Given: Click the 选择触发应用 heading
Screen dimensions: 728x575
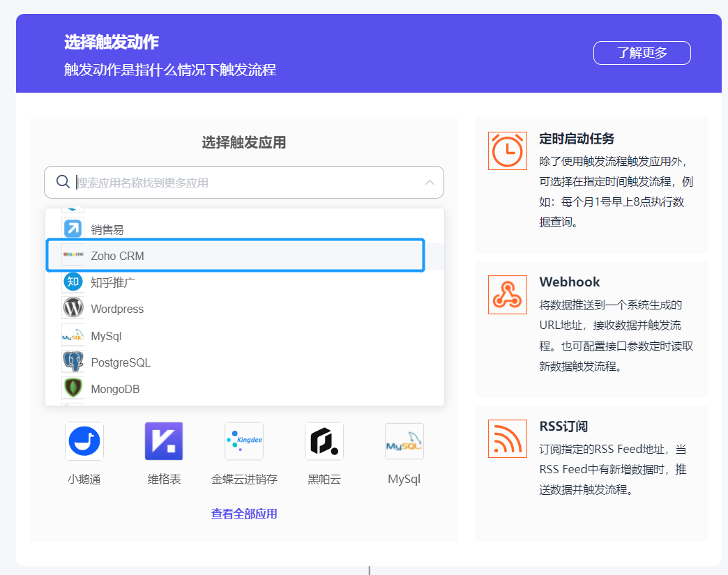Looking at the screenshot, I should coord(244,142).
